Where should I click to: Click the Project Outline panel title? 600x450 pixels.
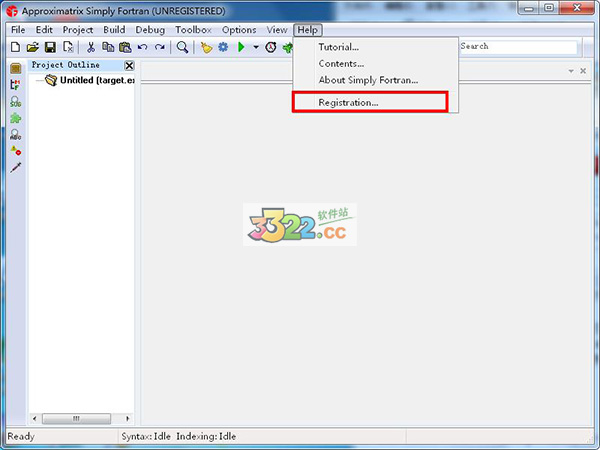(x=65, y=65)
